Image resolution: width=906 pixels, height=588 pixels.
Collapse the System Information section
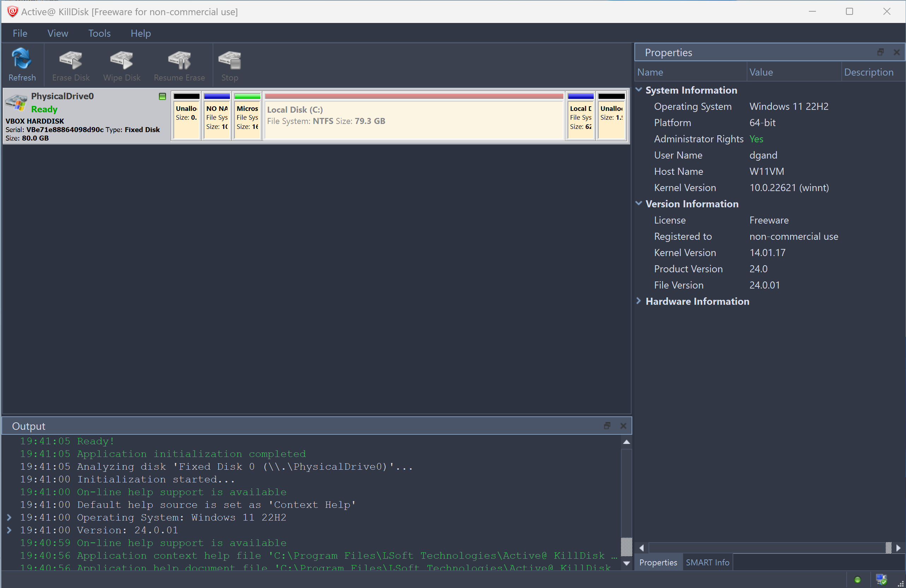(639, 90)
